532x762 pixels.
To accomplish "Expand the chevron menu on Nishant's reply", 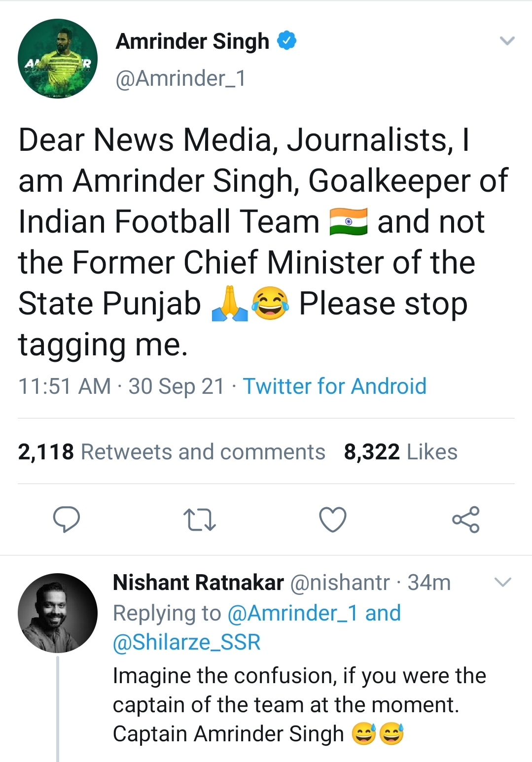I will click(502, 583).
